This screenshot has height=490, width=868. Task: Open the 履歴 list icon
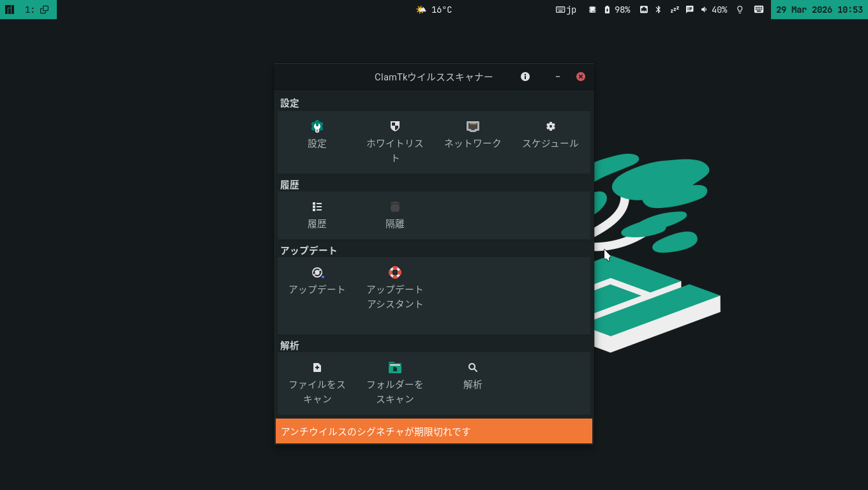click(x=317, y=207)
